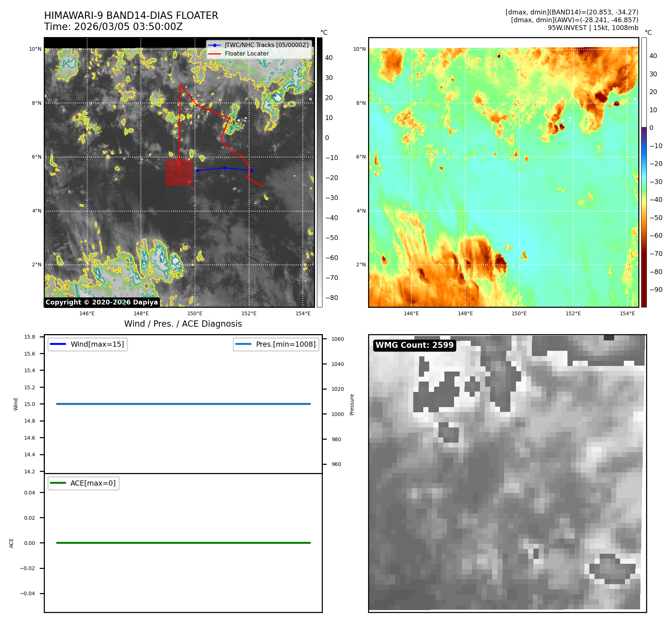Screen dimensions: 672x626
Task: Click the middle blue JTWC track point
Action: [225, 168]
